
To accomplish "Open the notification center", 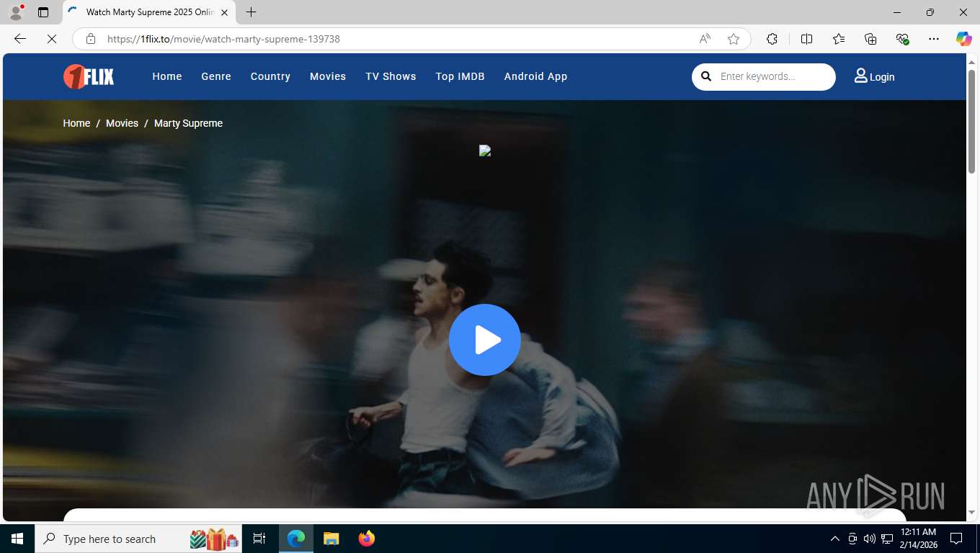I will [956, 539].
